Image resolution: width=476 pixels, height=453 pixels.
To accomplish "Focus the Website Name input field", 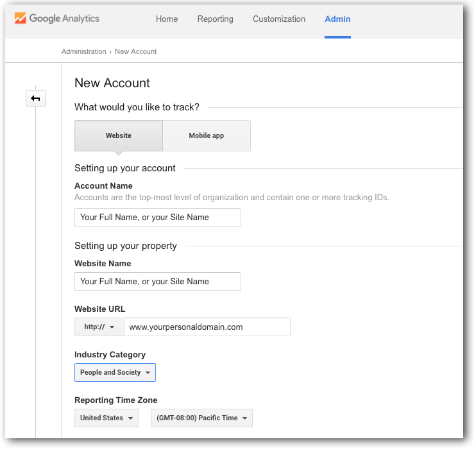I will click(158, 281).
